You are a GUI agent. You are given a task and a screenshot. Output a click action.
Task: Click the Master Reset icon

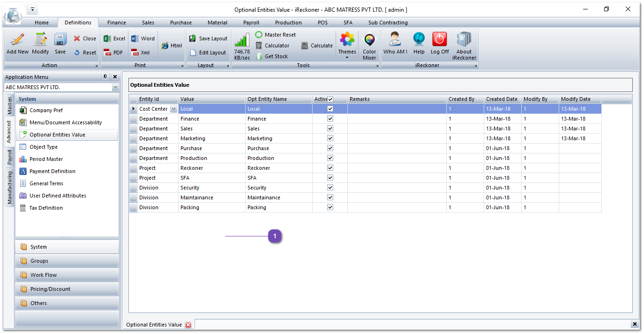259,35
